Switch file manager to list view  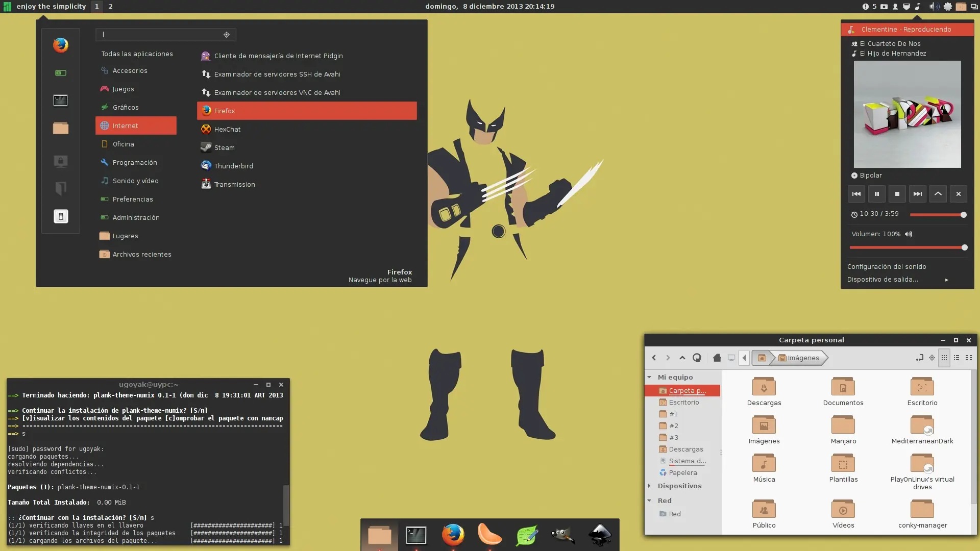pos(957,358)
